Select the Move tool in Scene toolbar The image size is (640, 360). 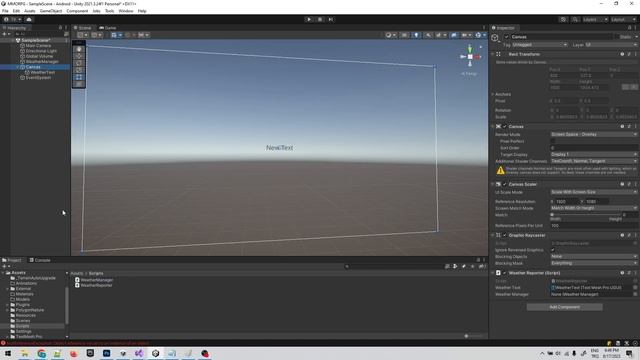[x=79, y=56]
